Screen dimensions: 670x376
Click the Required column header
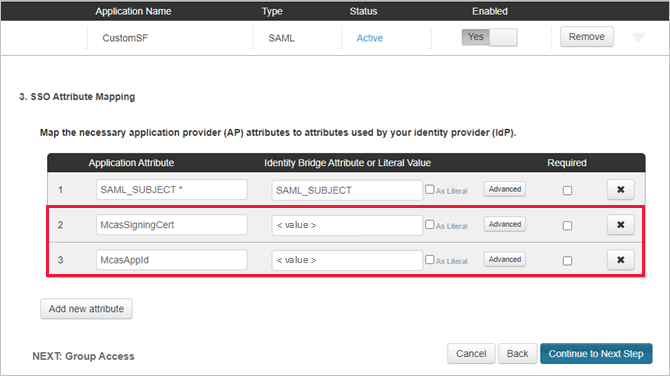coord(567,163)
